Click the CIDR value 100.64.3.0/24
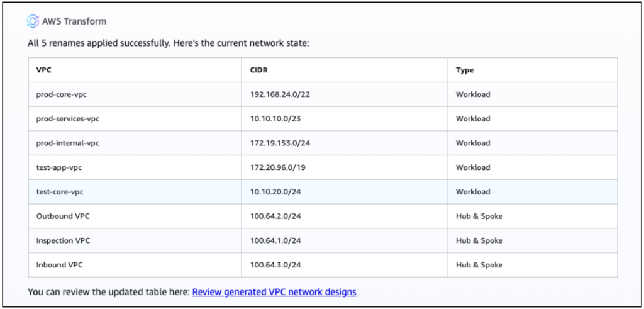Screen dimensions: 644x309 pos(275,265)
